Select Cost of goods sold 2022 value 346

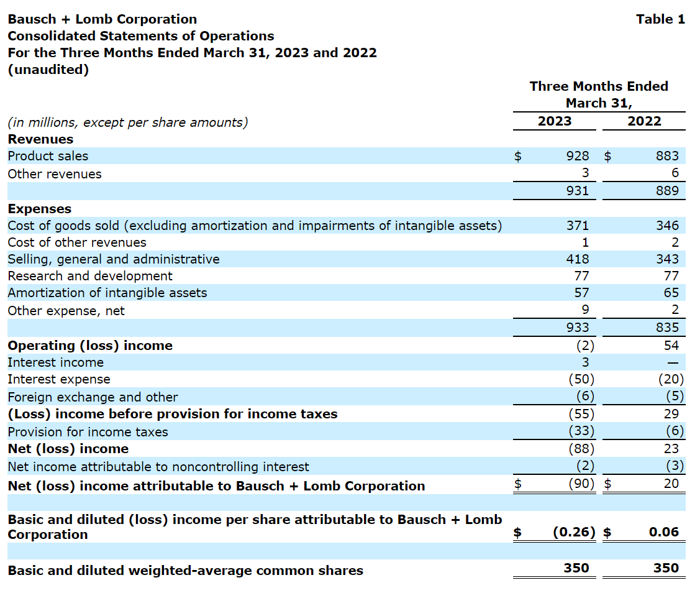(668, 226)
